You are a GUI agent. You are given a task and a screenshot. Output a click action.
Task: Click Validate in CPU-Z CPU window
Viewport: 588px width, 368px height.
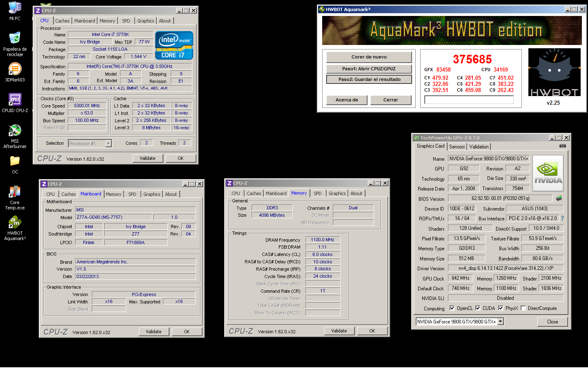(x=147, y=158)
